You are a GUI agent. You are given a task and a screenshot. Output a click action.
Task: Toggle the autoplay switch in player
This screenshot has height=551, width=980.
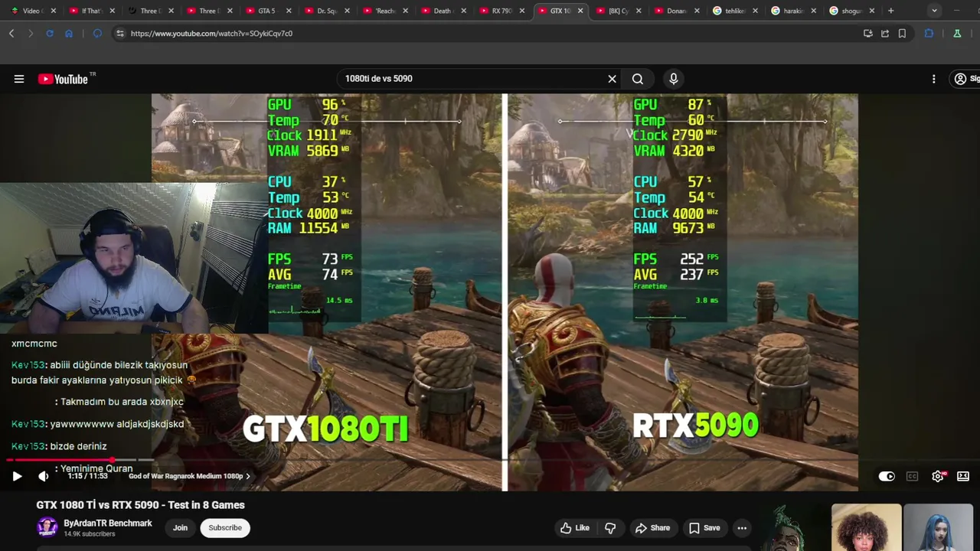[887, 476]
